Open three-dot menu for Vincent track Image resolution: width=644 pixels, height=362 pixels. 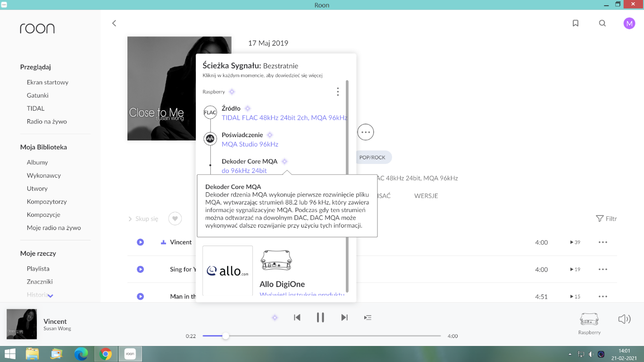click(602, 242)
